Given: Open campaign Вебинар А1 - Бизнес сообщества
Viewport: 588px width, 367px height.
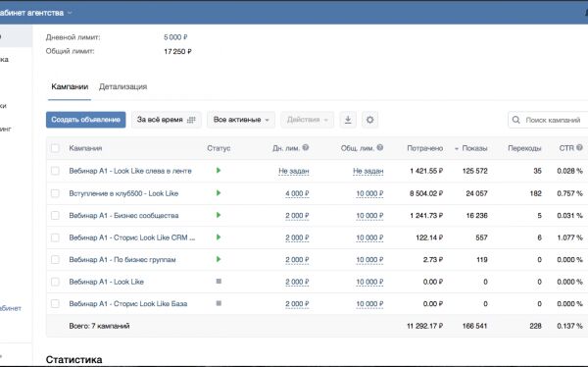Looking at the screenshot, I should point(123,216).
